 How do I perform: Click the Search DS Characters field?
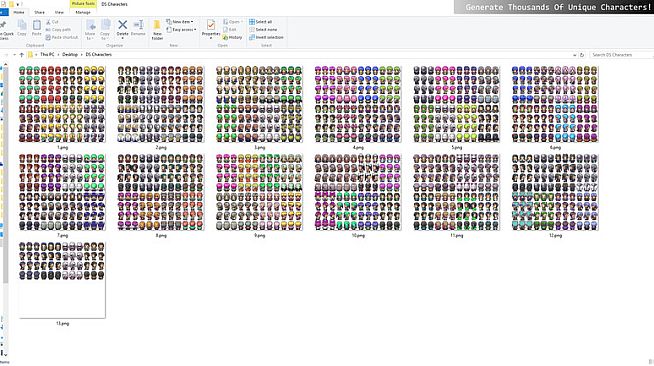click(621, 55)
